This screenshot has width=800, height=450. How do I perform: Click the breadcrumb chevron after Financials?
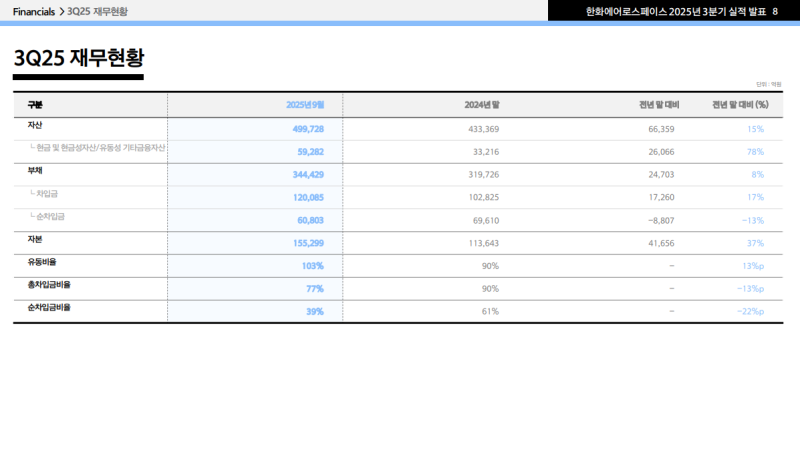click(x=61, y=11)
